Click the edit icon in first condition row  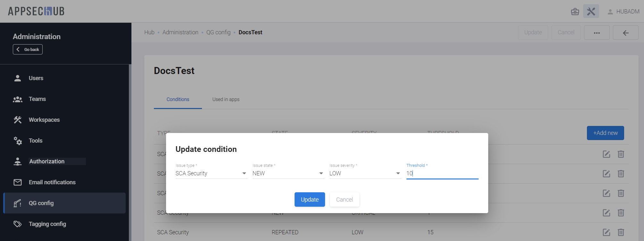click(x=606, y=154)
